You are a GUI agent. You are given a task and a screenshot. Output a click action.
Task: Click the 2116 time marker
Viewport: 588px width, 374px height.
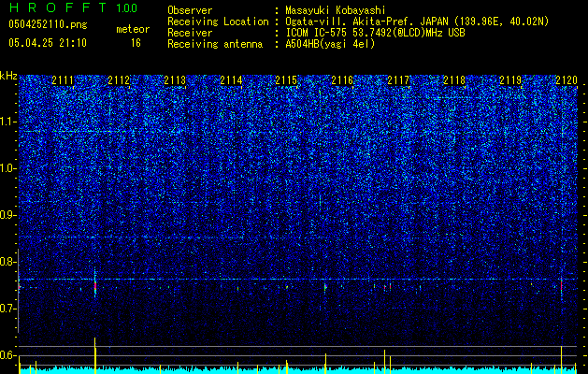[342, 80]
